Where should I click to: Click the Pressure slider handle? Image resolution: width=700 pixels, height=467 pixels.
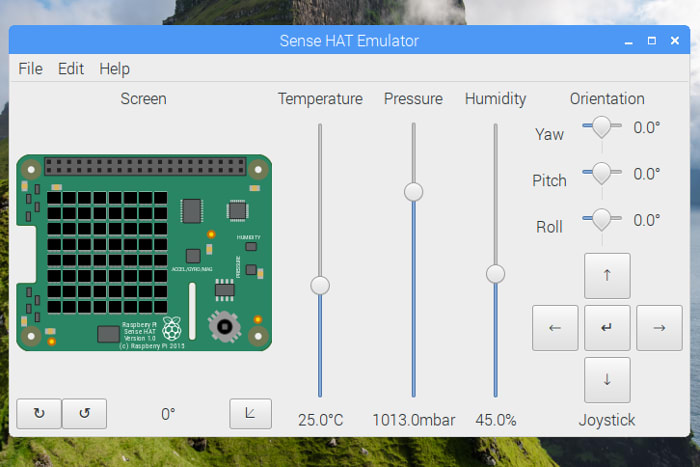click(413, 192)
